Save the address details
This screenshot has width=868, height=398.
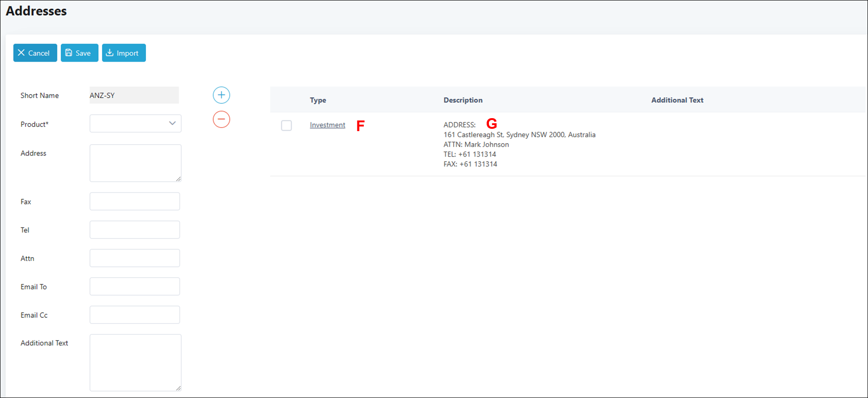pyautogui.click(x=79, y=53)
